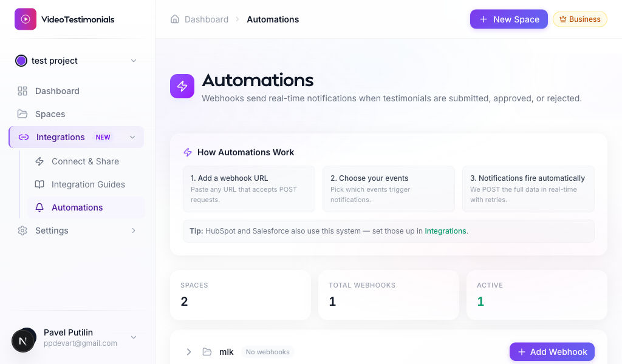Click the VideoTestimonials logo icon

tap(26, 19)
